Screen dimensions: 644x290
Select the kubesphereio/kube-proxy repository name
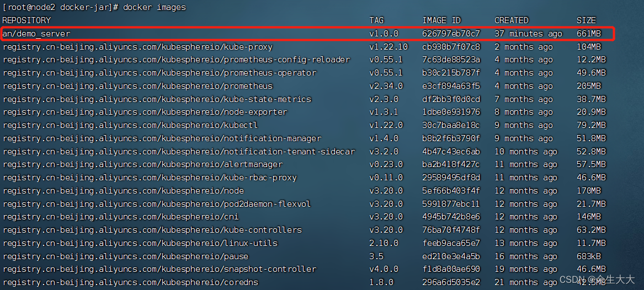(137, 47)
